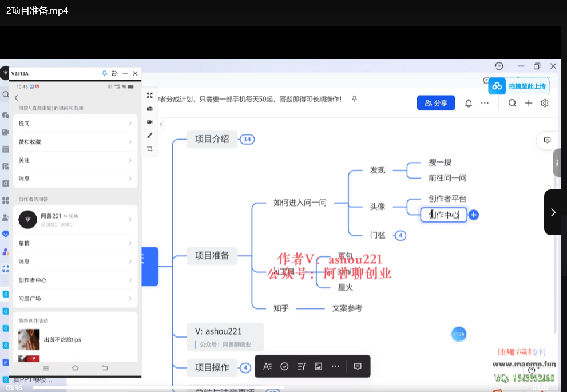Go to next video with right arrow
This screenshot has height=392, width=567.
click(x=553, y=212)
